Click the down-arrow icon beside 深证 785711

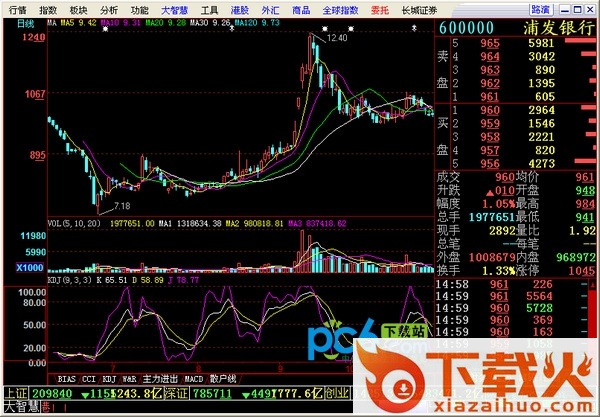pyautogui.click(x=246, y=394)
